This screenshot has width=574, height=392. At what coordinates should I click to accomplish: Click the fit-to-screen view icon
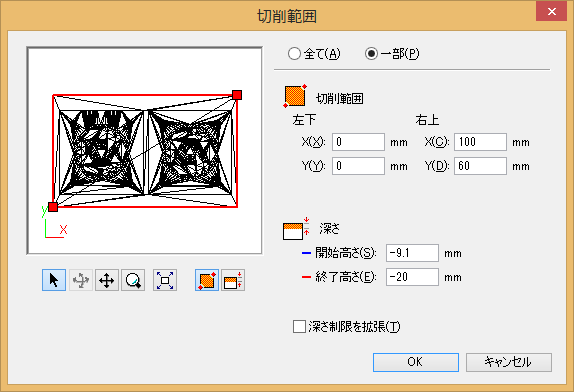pos(165,280)
